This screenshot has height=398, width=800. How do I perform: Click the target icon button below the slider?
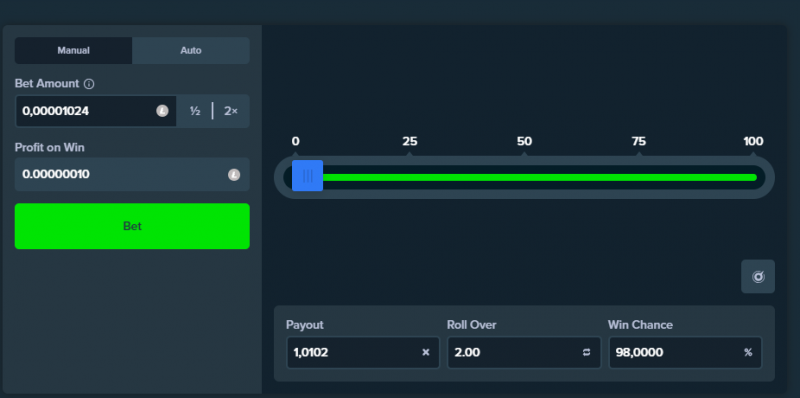[x=758, y=277]
